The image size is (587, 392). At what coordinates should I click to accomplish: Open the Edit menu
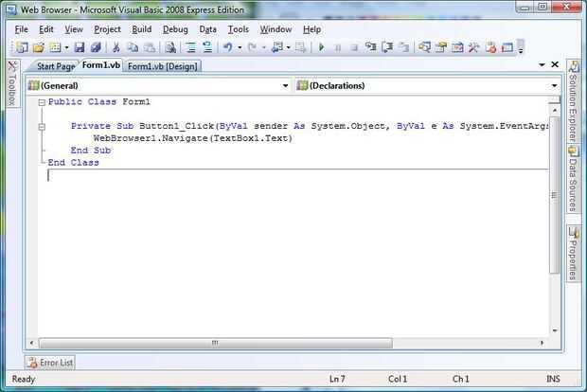pyautogui.click(x=46, y=29)
